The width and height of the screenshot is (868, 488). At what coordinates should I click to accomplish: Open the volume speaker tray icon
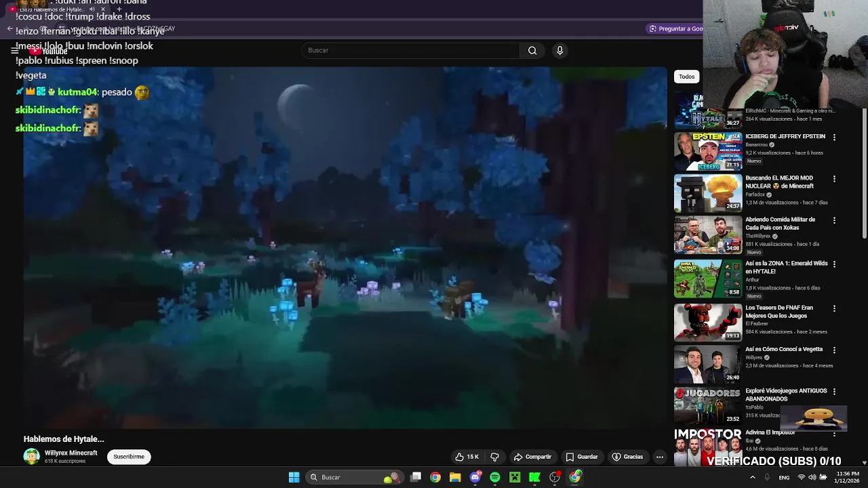coord(812,477)
